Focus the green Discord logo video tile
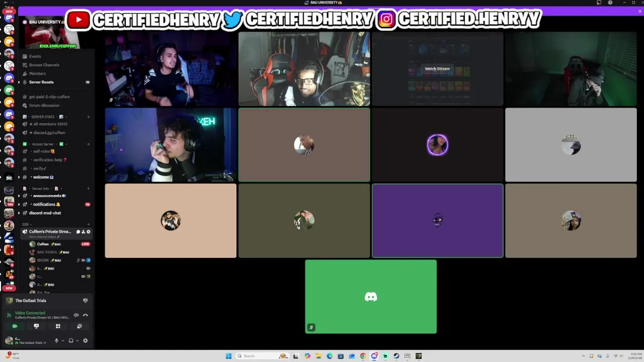 (371, 297)
